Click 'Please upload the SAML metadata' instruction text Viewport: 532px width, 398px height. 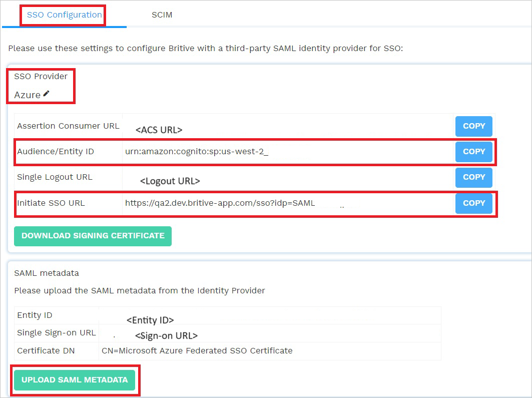click(140, 291)
